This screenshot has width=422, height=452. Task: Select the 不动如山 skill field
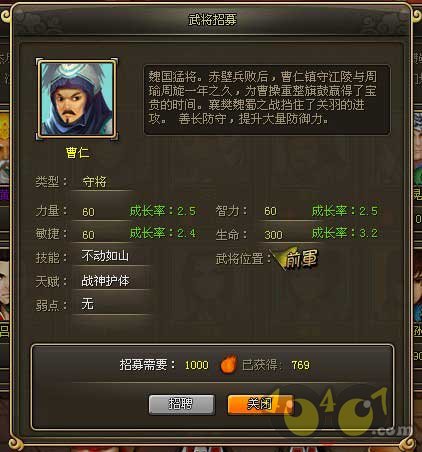click(110, 256)
